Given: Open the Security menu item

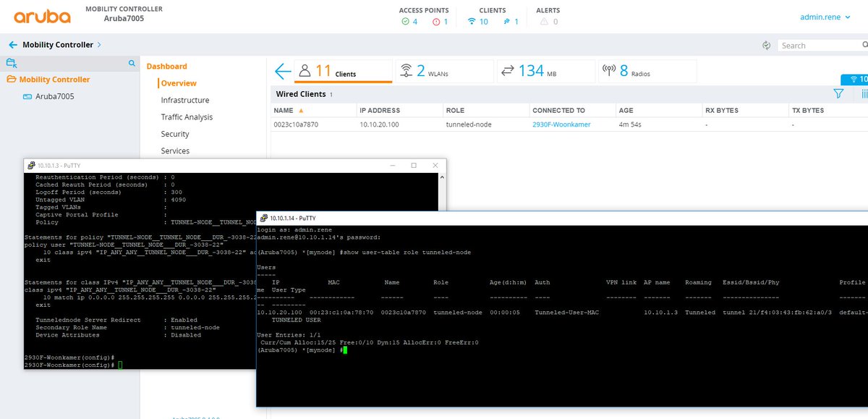Looking at the screenshot, I should 175,134.
